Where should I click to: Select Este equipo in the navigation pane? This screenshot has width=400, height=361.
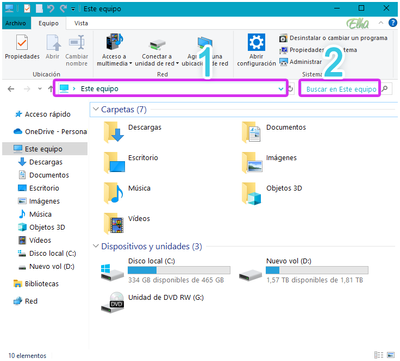coord(45,149)
